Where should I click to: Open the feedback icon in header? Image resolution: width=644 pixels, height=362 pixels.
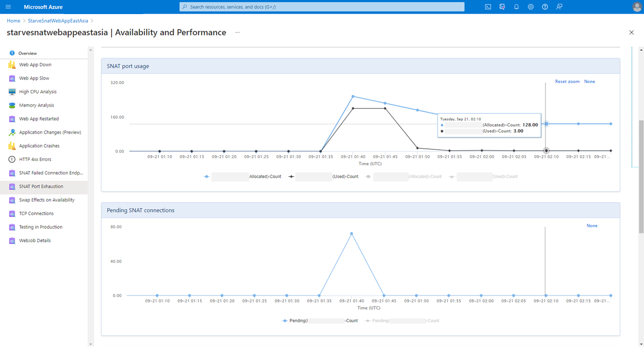(x=559, y=7)
